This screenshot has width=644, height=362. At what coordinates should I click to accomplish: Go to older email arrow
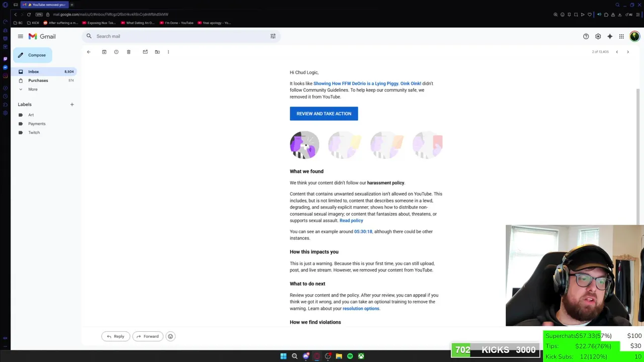(x=628, y=52)
